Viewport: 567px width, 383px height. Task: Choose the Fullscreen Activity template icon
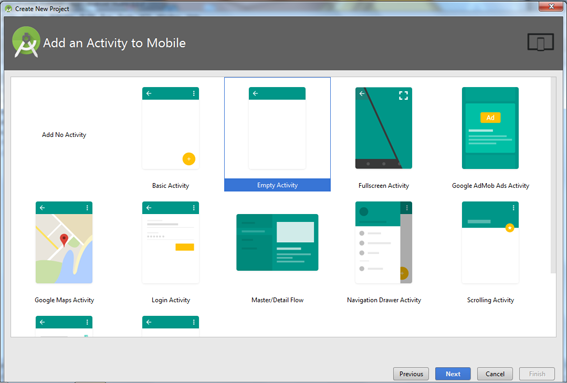tap(383, 128)
